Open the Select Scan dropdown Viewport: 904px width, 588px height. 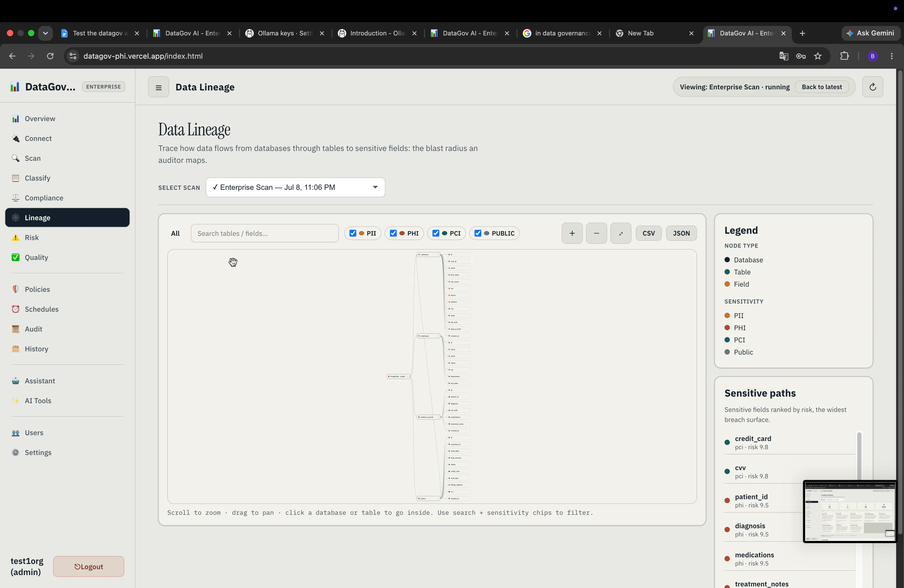(295, 187)
